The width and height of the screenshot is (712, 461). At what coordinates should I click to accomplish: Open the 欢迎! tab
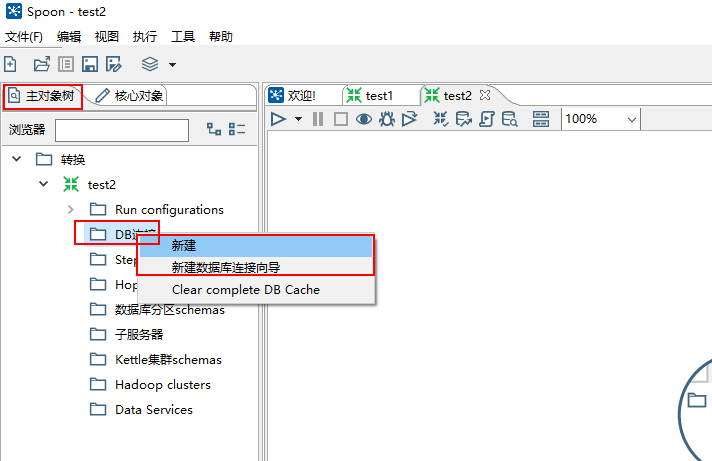tap(293, 96)
